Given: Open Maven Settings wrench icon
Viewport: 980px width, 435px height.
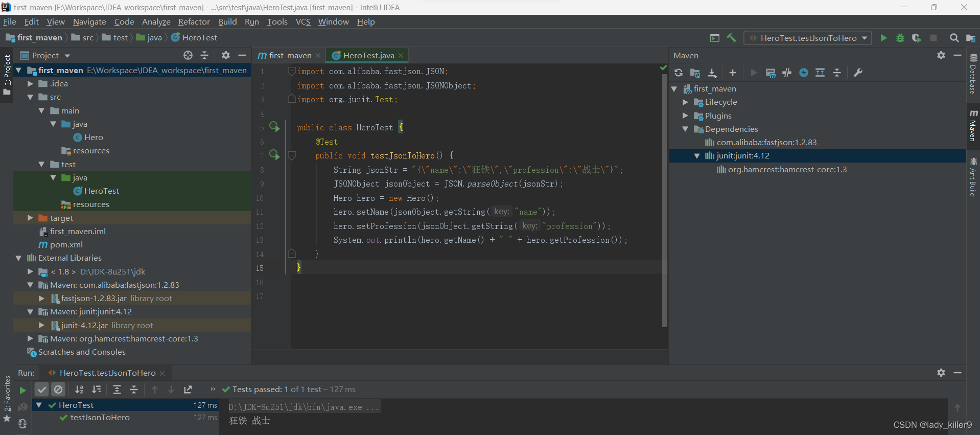Looking at the screenshot, I should pyautogui.click(x=858, y=73).
